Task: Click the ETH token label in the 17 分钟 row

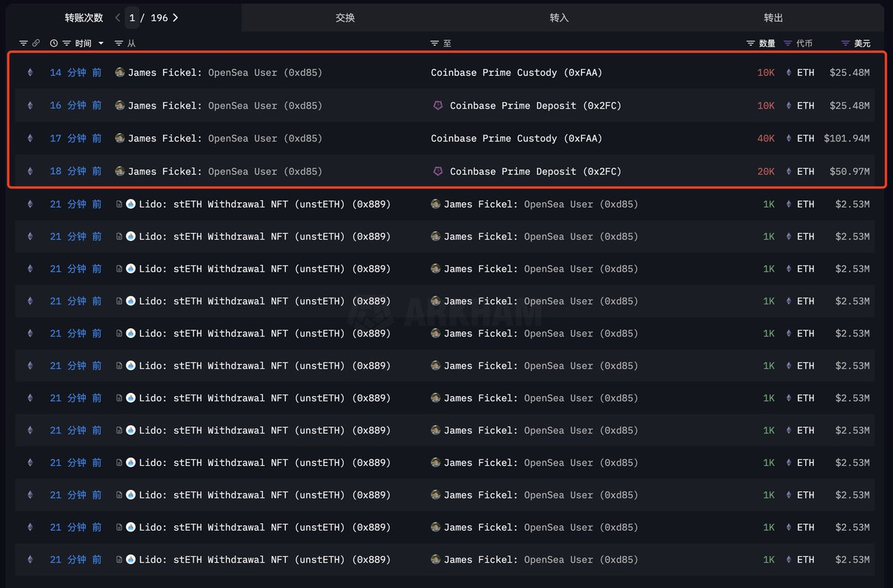Action: click(806, 138)
